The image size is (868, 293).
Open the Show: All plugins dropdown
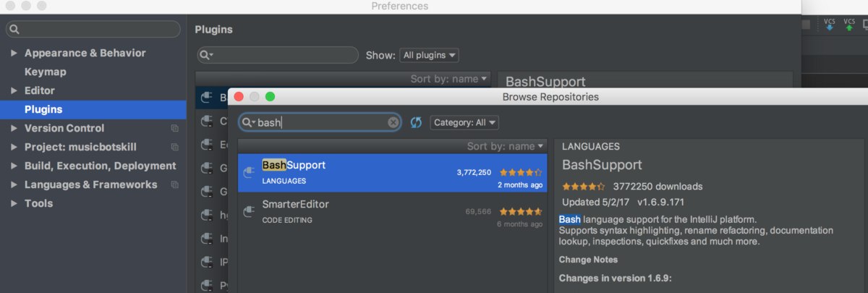(429, 55)
